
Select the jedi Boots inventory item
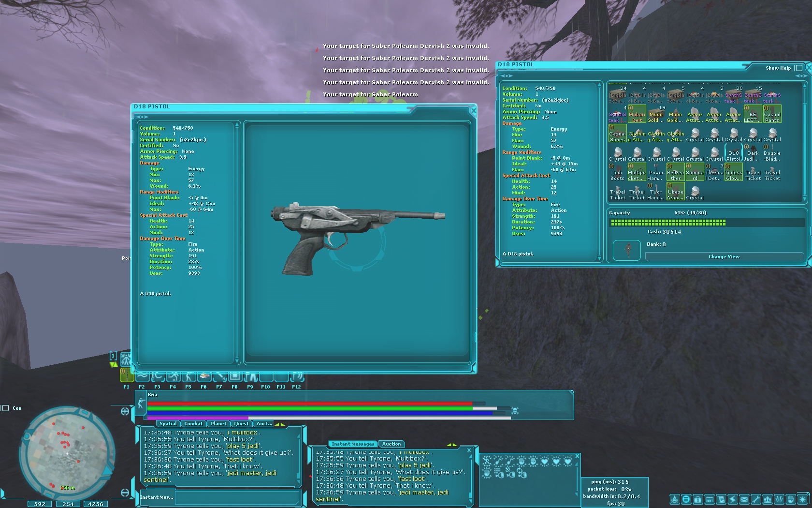(x=617, y=172)
